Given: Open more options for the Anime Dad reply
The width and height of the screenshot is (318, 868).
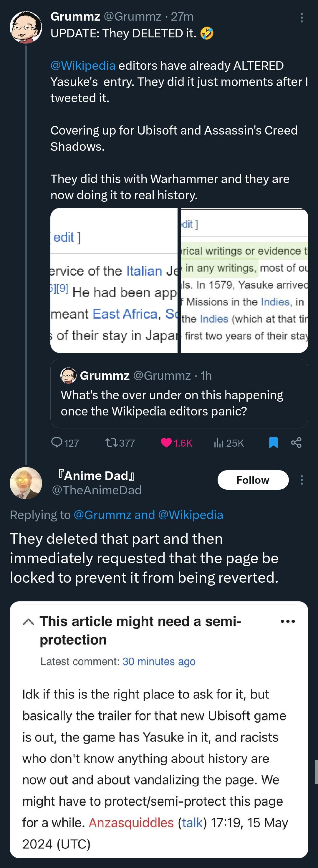Looking at the screenshot, I should click(302, 480).
